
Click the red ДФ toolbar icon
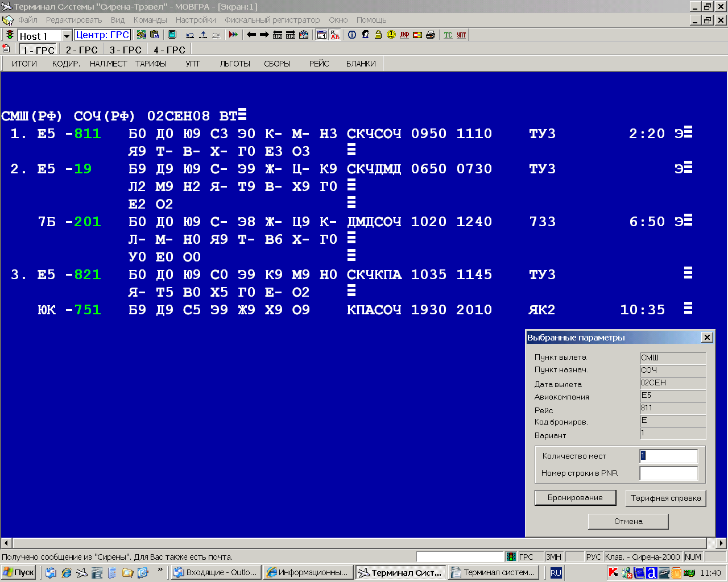pos(404,35)
